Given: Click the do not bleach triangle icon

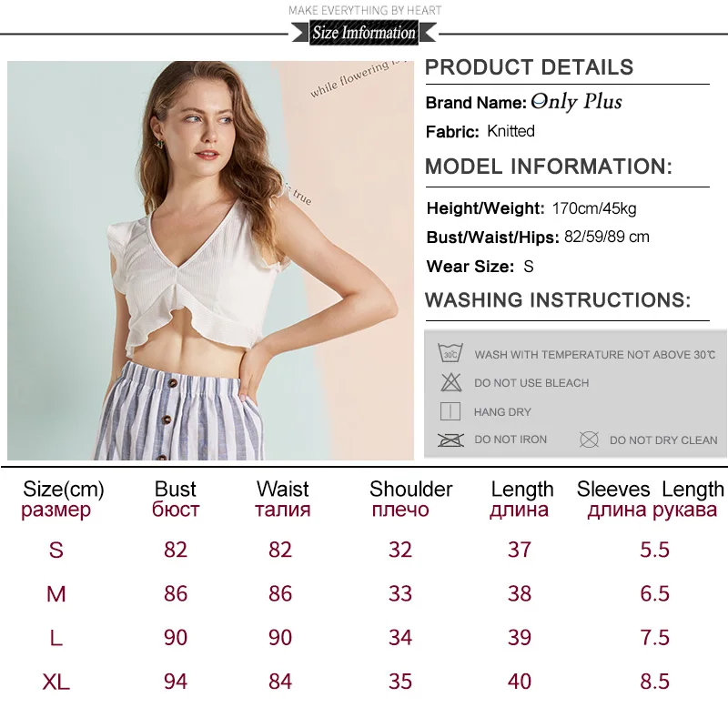Looking at the screenshot, I should (450, 382).
